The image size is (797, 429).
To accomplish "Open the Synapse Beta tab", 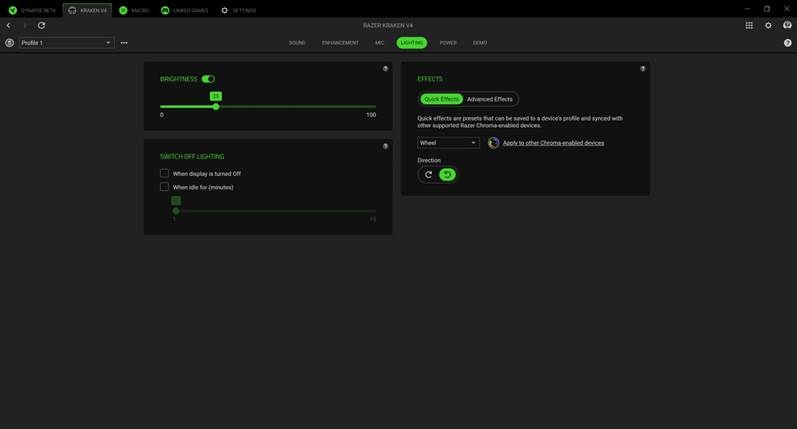I will point(32,10).
